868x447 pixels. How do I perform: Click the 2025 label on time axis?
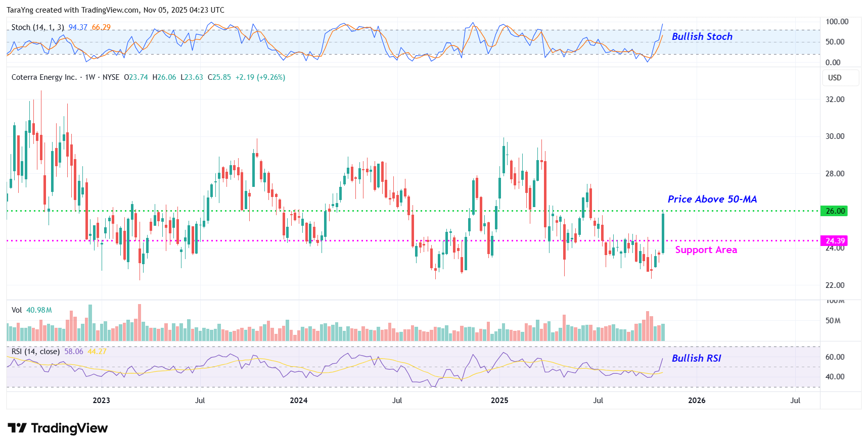click(499, 401)
